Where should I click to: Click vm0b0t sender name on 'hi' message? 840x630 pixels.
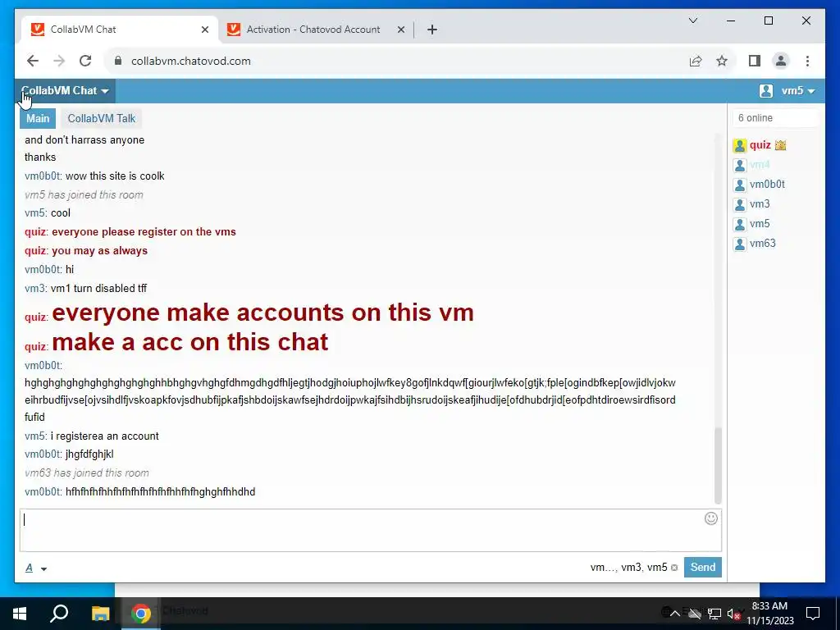point(43,269)
